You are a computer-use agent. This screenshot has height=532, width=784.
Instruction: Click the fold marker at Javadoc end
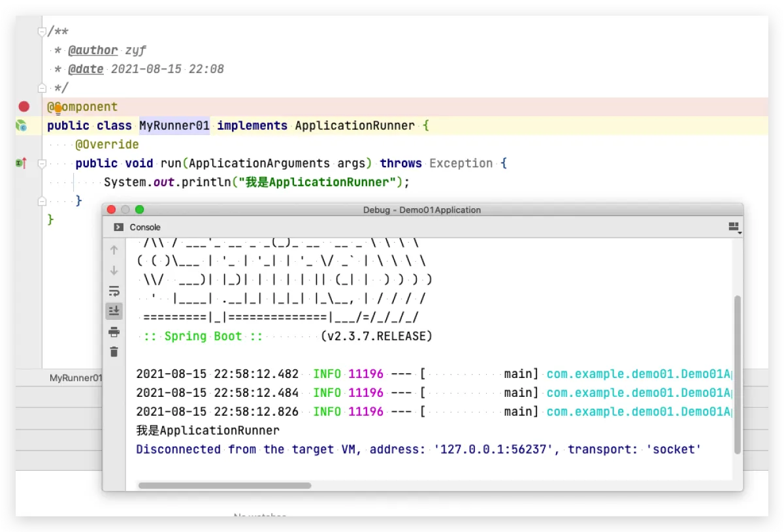pos(42,87)
